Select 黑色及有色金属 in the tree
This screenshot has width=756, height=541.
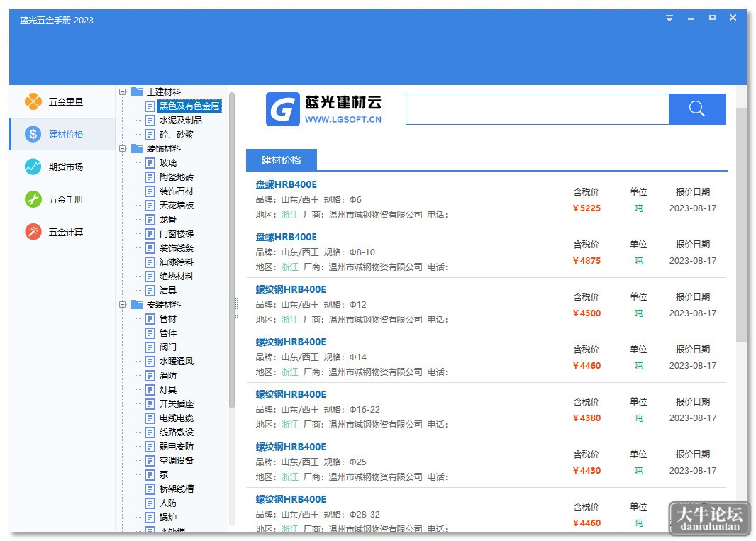189,106
